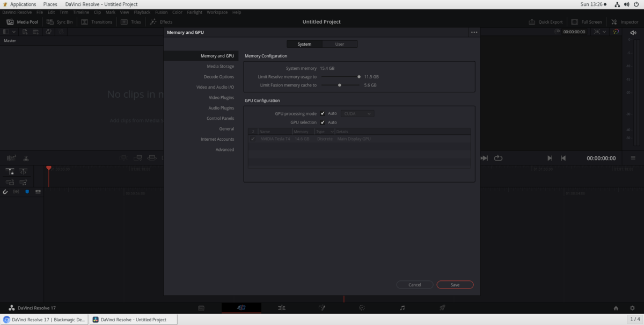Select the split clip scissors tool
Screen dimensions: 644x325
(x=26, y=158)
